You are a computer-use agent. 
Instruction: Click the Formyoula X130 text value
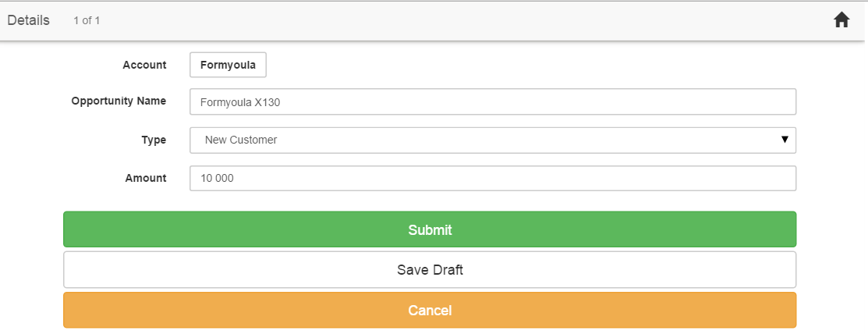point(240,101)
